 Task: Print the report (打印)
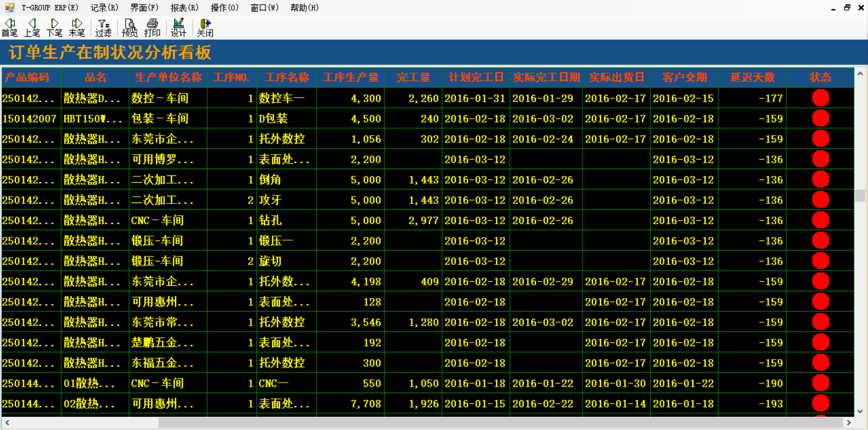pos(152,28)
